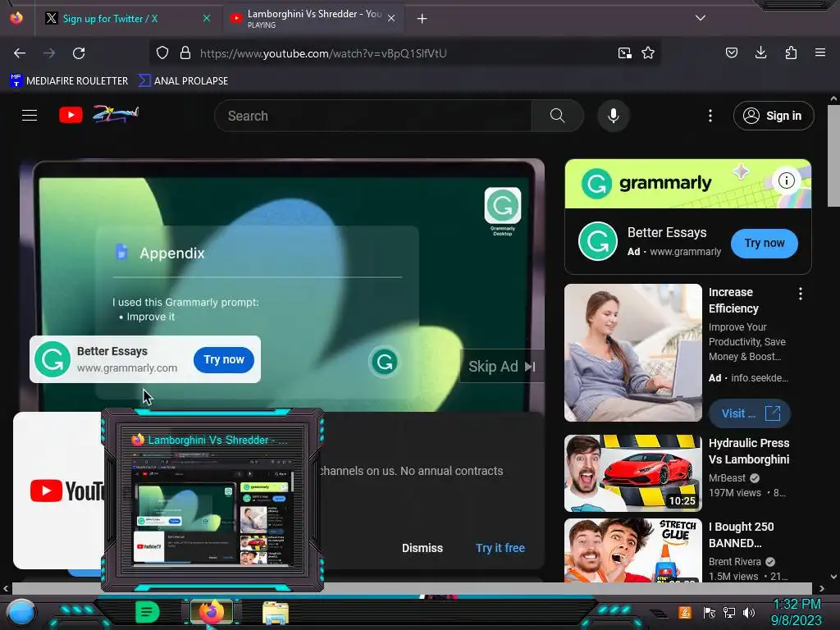
Task: Click Firefox taskbar button
Action: pyautogui.click(x=212, y=612)
